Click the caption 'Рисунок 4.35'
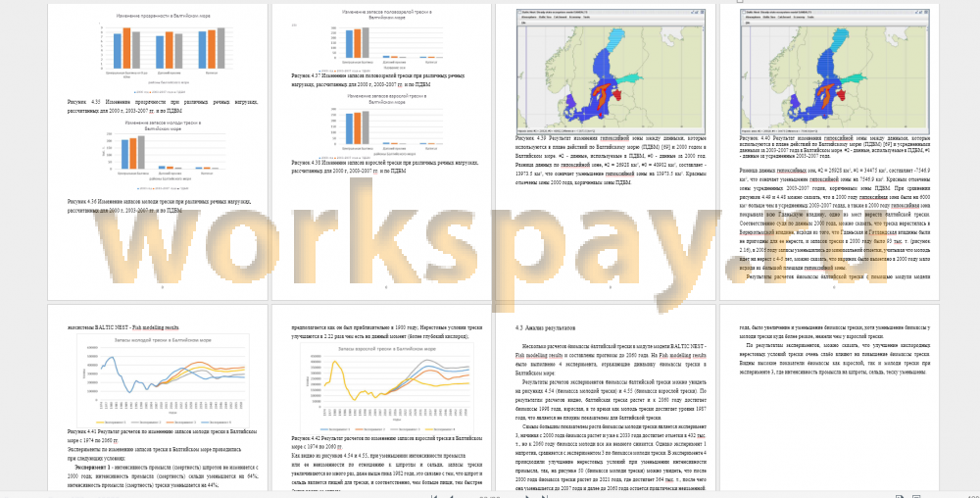This screenshot has width=980, height=498. pyautogui.click(x=85, y=101)
